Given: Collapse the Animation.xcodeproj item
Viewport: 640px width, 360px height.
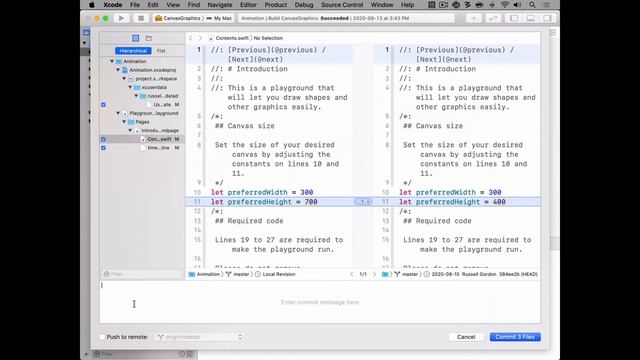Looking at the screenshot, I should (x=118, y=70).
